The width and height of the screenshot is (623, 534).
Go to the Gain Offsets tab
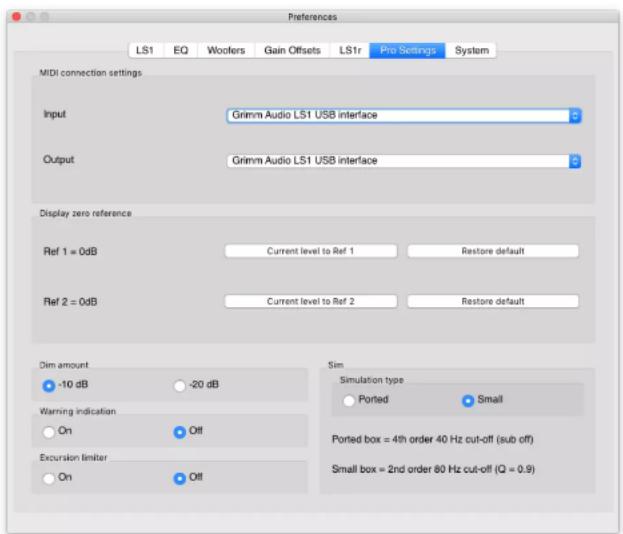pyautogui.click(x=292, y=50)
